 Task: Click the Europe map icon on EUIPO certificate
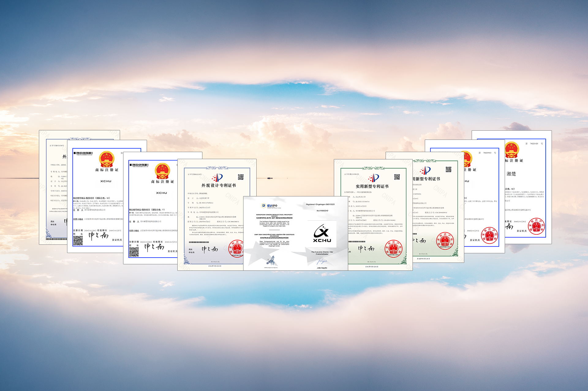click(x=271, y=261)
